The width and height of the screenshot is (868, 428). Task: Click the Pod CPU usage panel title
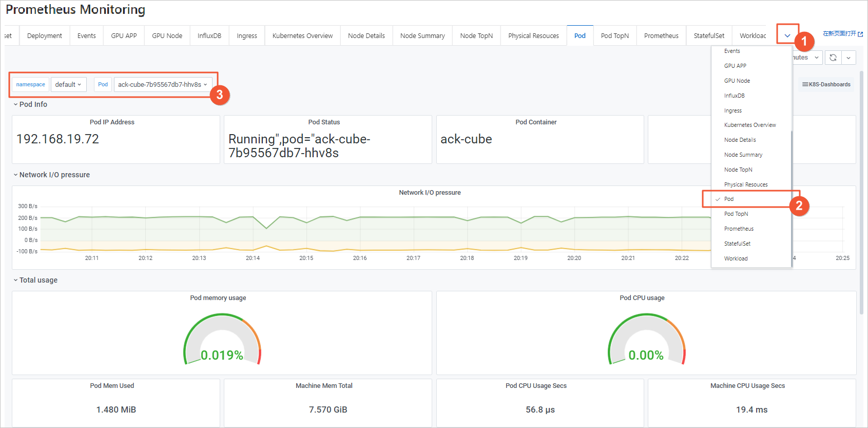[642, 298]
